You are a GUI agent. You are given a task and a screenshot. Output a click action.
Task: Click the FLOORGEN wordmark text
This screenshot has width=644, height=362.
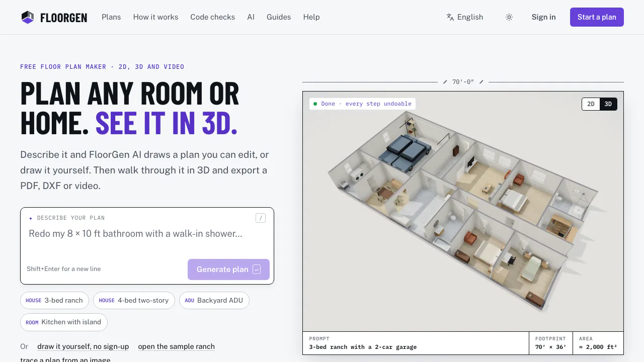[x=64, y=18]
